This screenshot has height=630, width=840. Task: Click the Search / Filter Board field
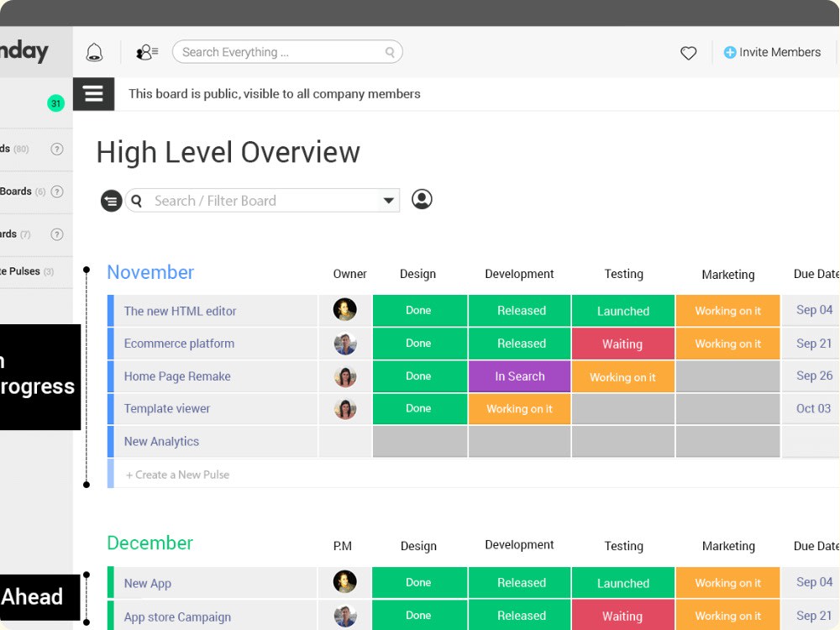click(x=262, y=201)
